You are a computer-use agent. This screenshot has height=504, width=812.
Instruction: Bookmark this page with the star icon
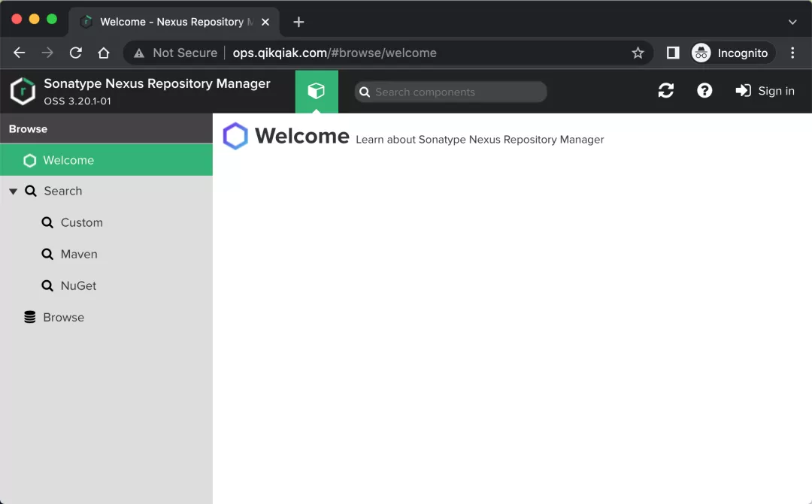pyautogui.click(x=638, y=53)
